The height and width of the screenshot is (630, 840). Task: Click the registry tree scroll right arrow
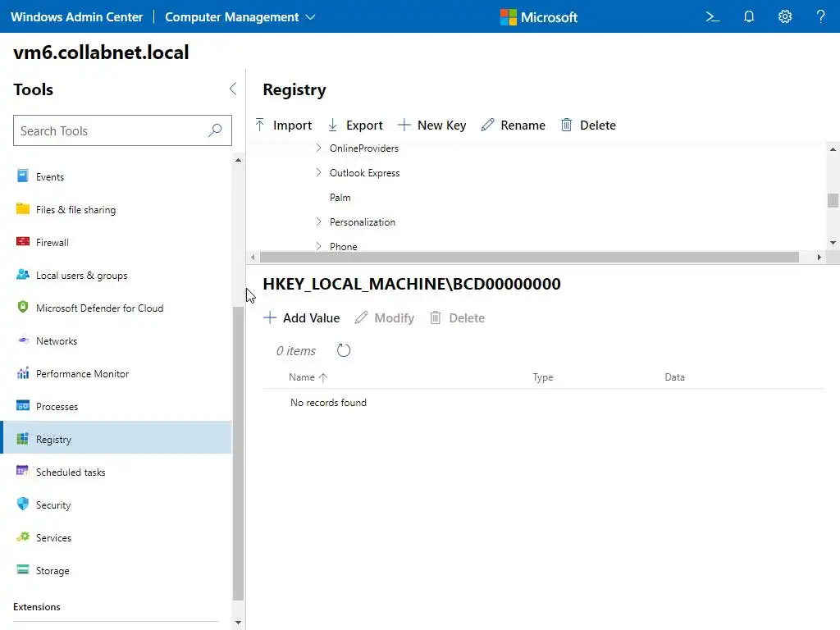tap(819, 257)
